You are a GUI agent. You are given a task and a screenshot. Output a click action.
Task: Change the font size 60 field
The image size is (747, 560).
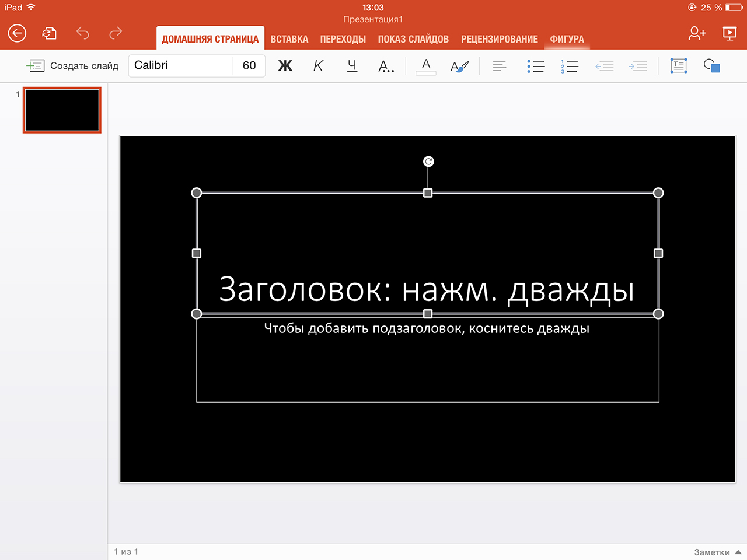coord(249,65)
